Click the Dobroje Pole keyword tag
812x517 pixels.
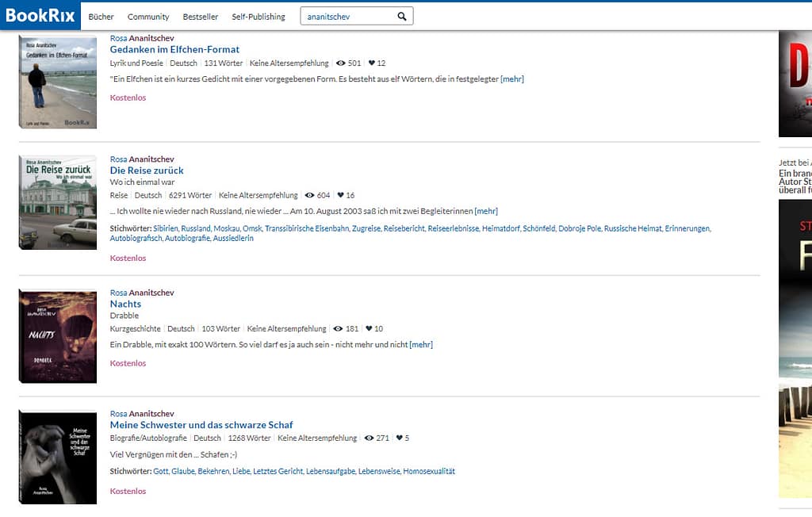[x=580, y=228]
